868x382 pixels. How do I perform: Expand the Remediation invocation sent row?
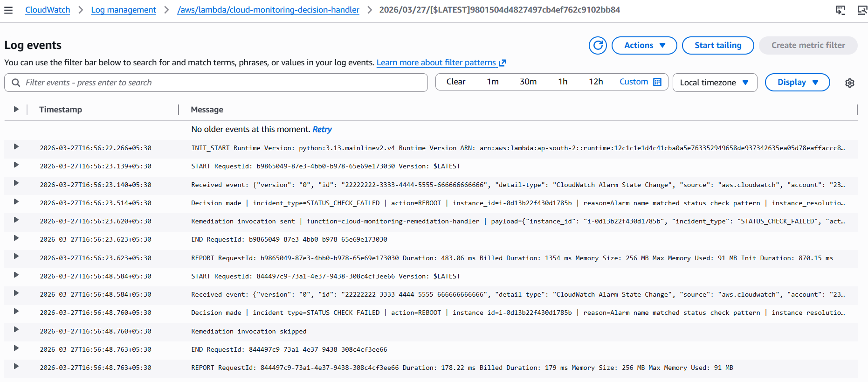[16, 220]
